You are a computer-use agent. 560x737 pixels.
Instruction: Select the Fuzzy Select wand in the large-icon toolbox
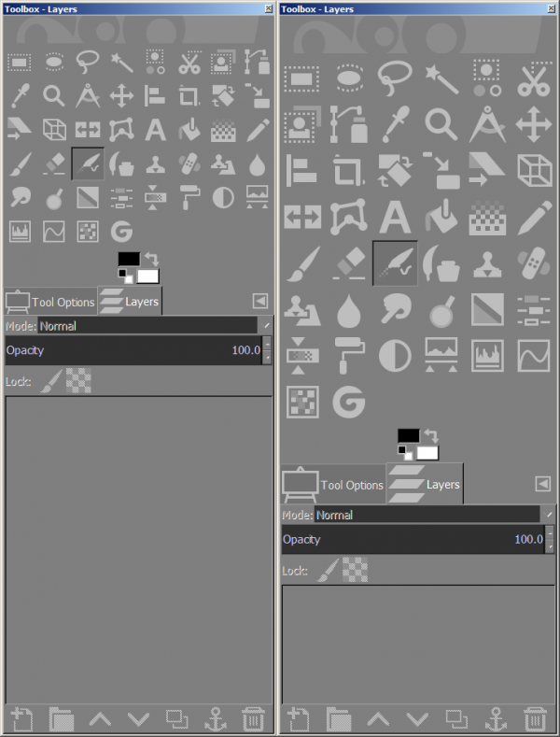[441, 78]
